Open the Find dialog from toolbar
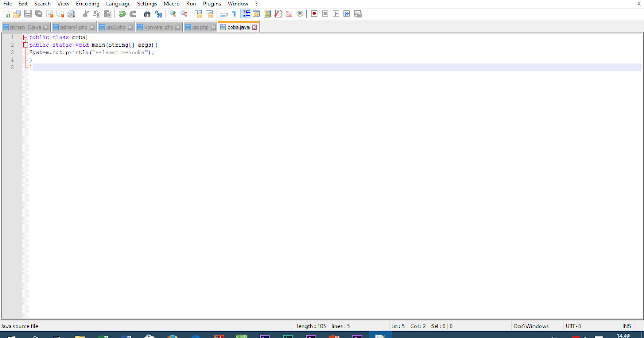Viewport: 644px width, 338px height. coord(148,13)
